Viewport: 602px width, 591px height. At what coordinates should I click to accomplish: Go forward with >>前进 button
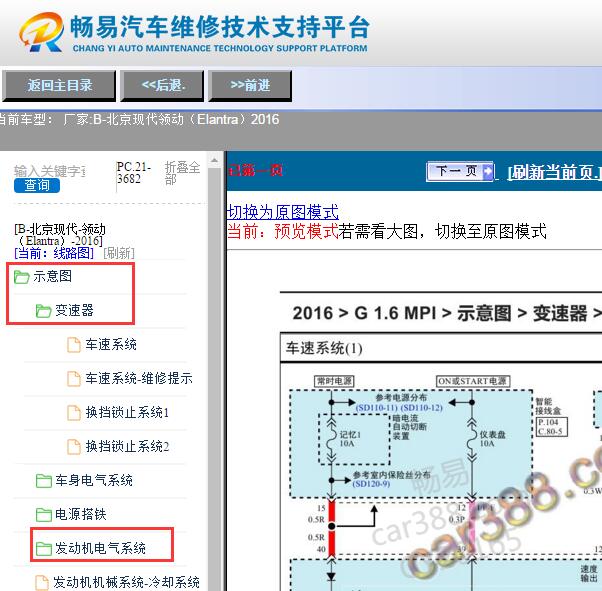[250, 86]
